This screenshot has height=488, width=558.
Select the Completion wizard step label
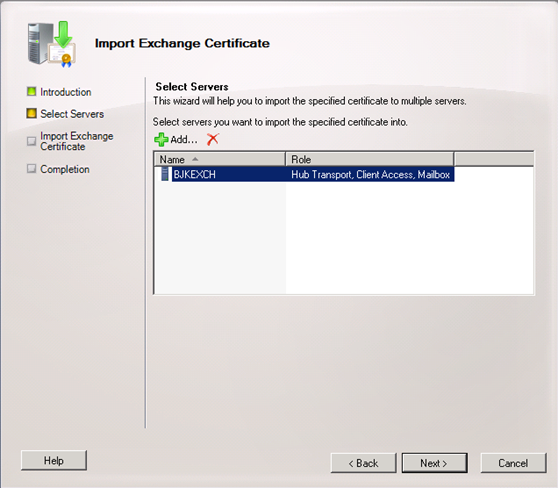[65, 169]
